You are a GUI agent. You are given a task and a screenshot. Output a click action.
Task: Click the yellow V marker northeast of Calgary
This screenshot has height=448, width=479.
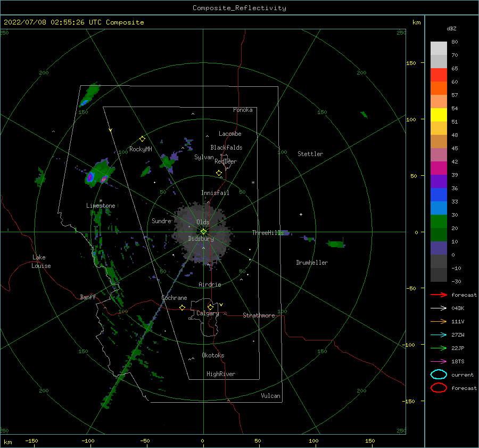pyautogui.click(x=221, y=305)
